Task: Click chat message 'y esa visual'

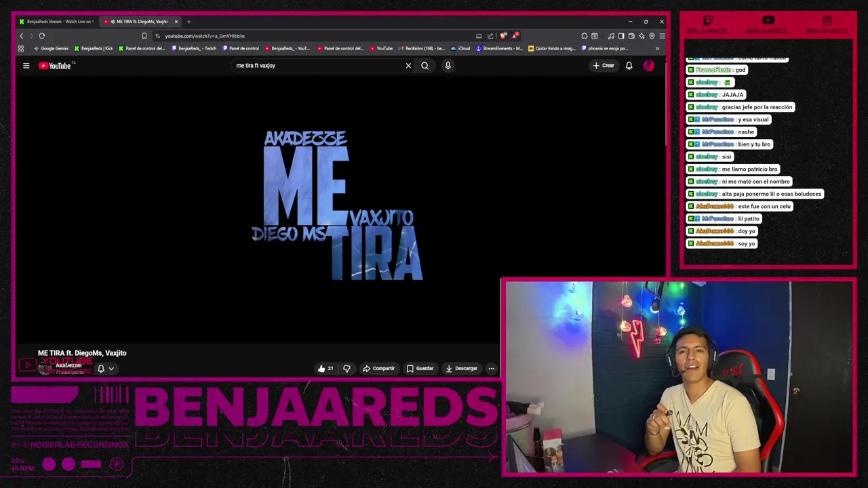Action: pos(728,119)
